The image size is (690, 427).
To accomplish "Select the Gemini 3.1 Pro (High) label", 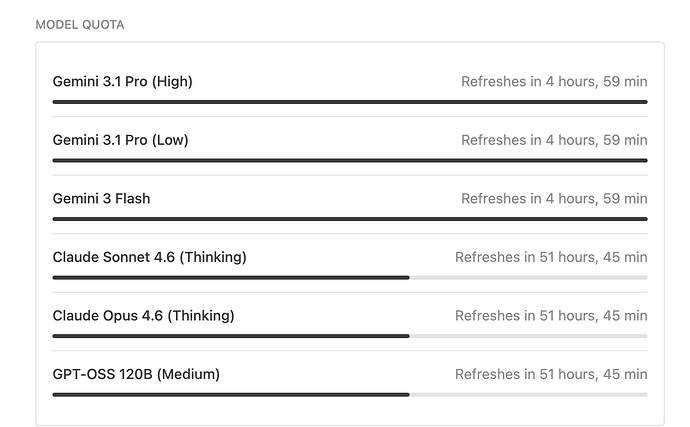I will 122,81.
